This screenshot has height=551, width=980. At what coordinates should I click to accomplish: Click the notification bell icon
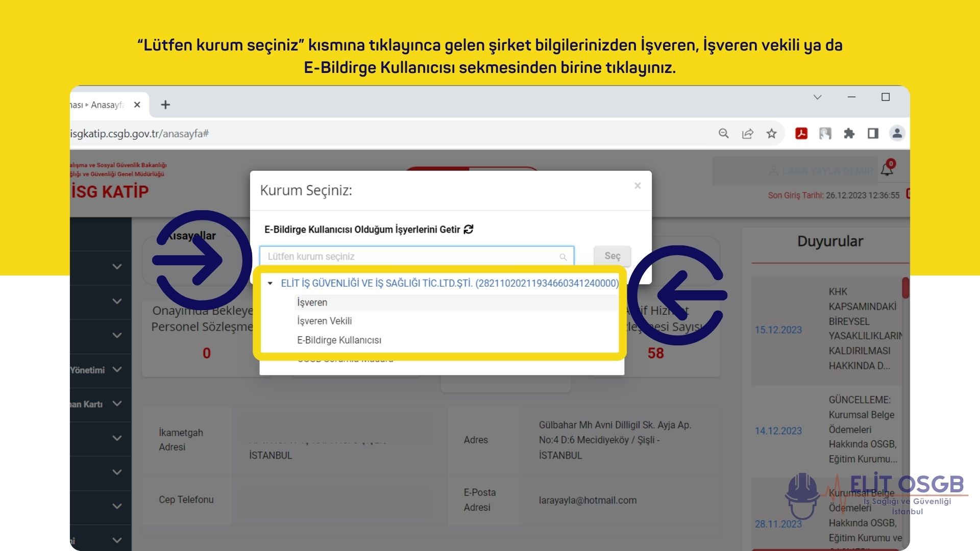click(887, 170)
